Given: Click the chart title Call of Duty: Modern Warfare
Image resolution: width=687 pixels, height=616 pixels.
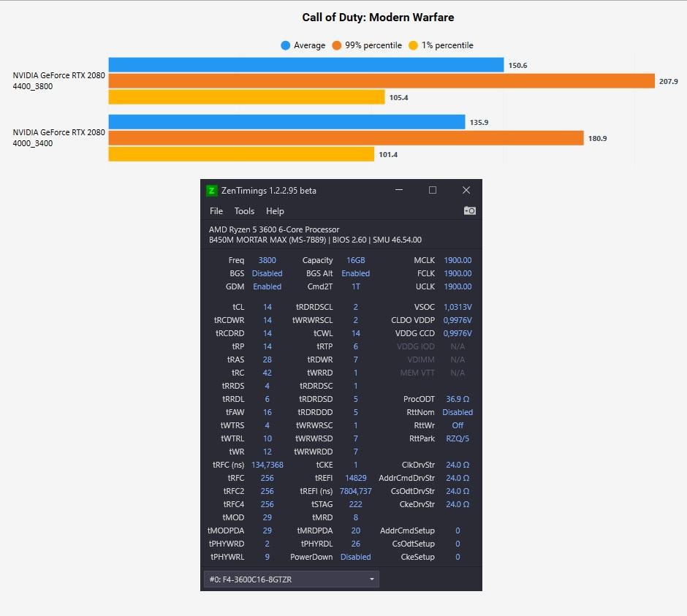Looking at the screenshot, I should (x=378, y=18).
